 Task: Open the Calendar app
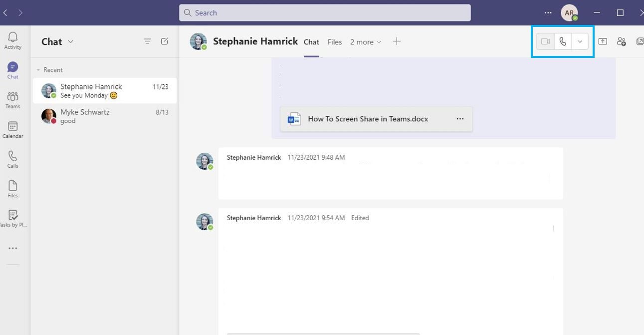12,130
